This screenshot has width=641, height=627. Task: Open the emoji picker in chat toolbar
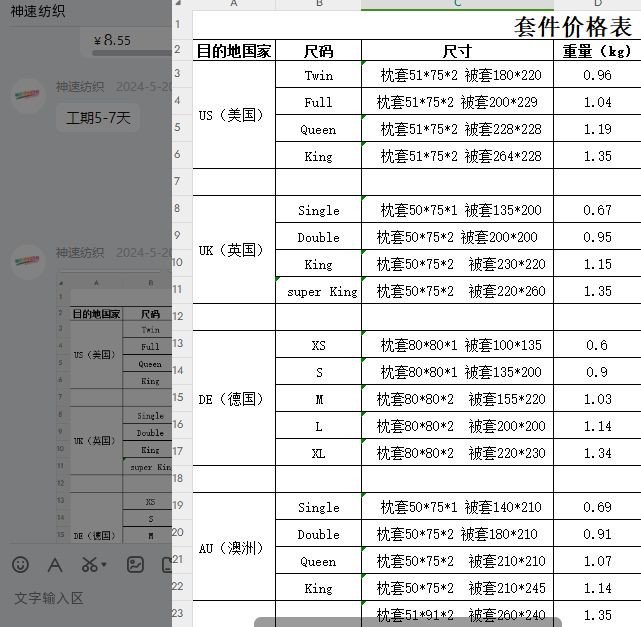pos(20,564)
